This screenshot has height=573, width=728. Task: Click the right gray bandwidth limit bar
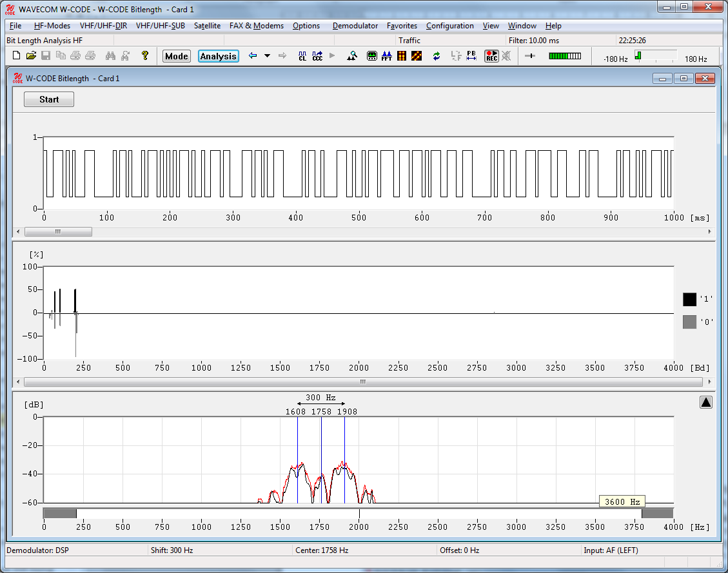[x=658, y=513]
